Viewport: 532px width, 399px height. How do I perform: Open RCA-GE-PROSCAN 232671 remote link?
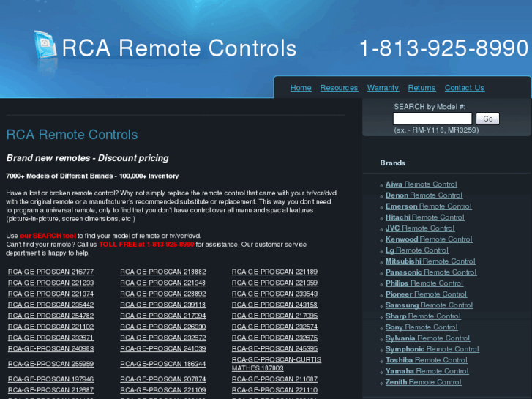[51, 338]
